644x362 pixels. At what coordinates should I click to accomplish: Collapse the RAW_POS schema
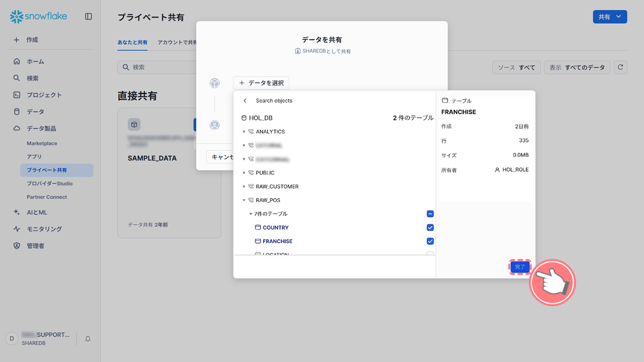[x=244, y=200]
